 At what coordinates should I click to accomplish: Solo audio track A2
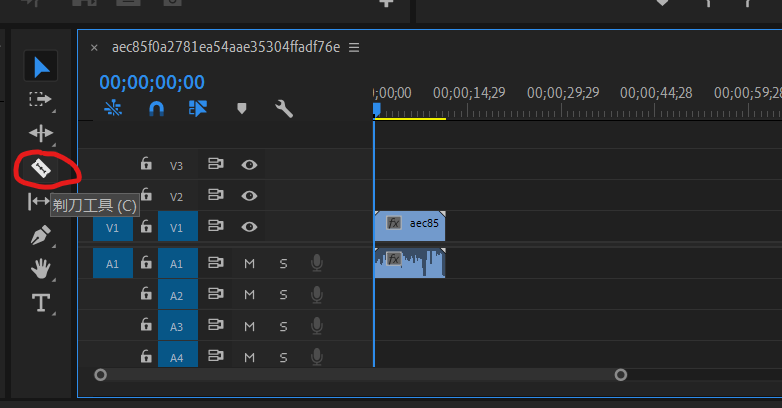283,295
